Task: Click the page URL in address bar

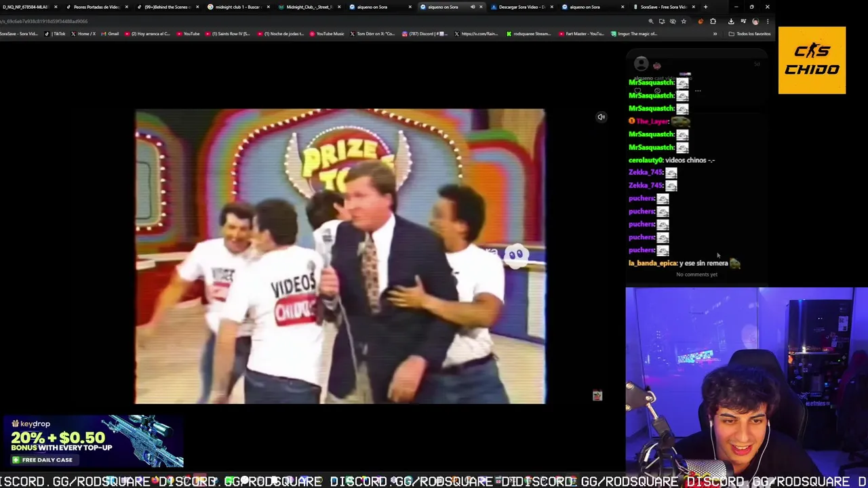Action: click(x=44, y=21)
